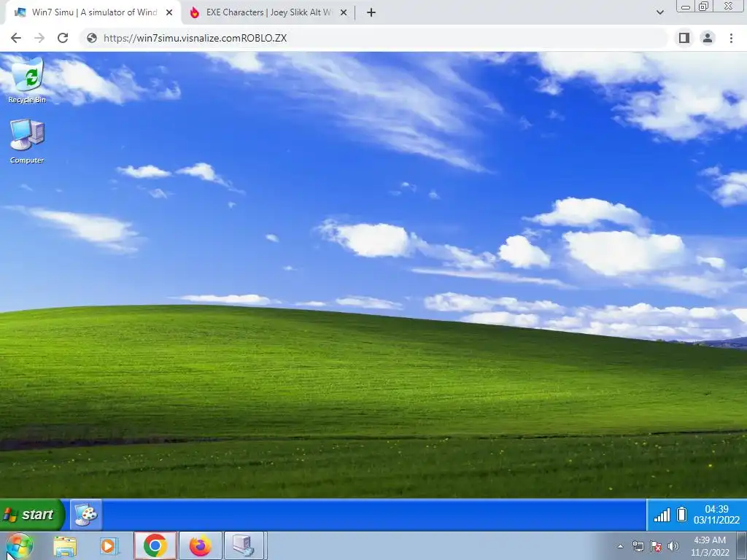This screenshot has height=560, width=747.
Task: Reload the page with refresh icon
Action: pos(63,38)
